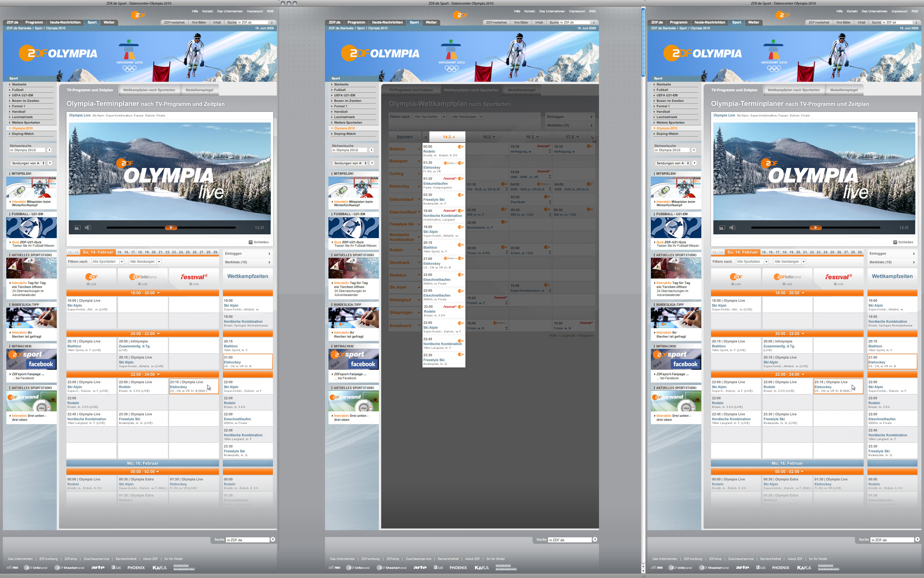The height and width of the screenshot is (578, 924).
Task: Open Merkliste (15) in left window
Action: coord(247,262)
